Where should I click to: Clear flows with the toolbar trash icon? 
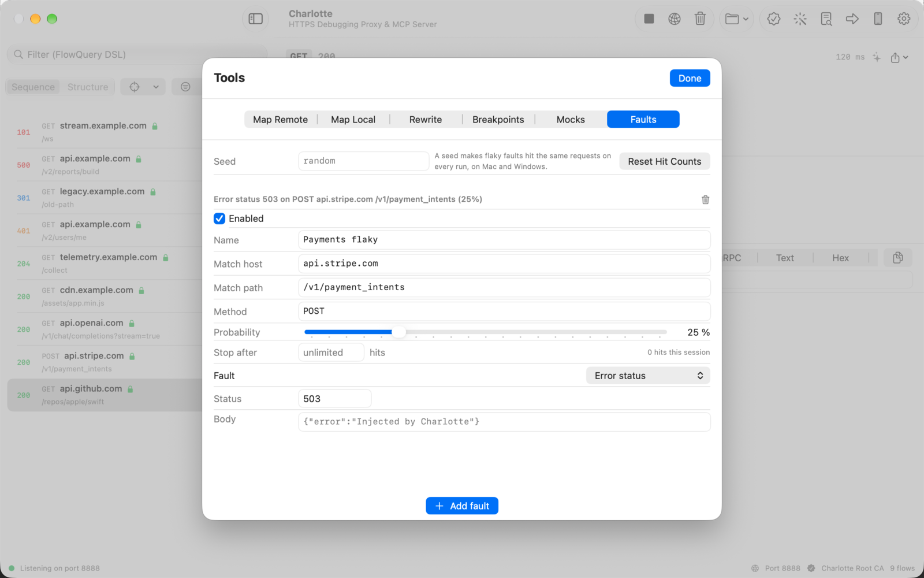[x=700, y=19]
